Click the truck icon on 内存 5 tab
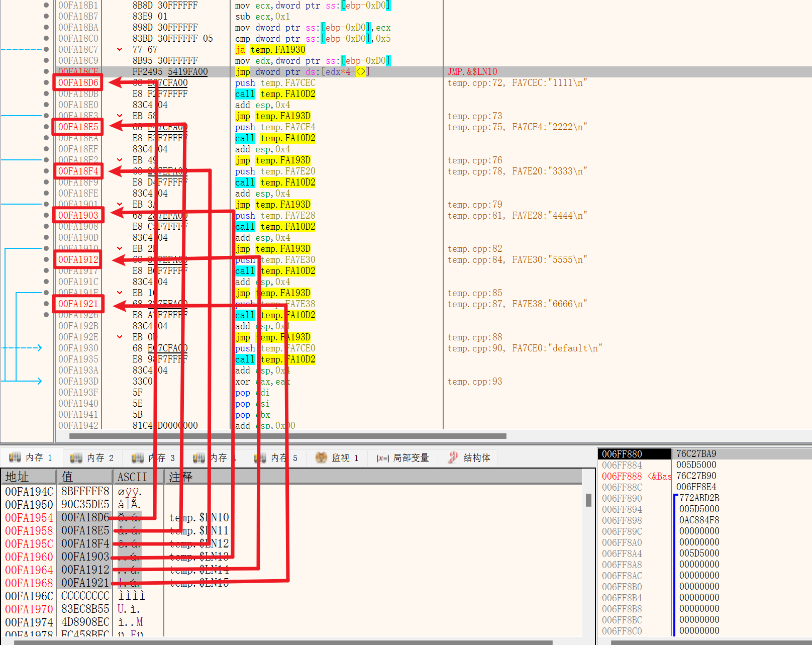812x645 pixels. tap(260, 457)
